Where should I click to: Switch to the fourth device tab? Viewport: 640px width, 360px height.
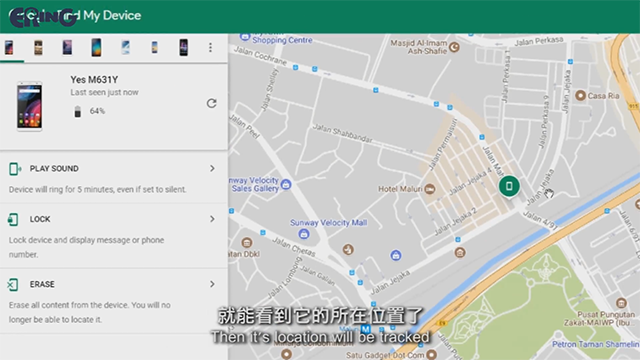(96, 47)
